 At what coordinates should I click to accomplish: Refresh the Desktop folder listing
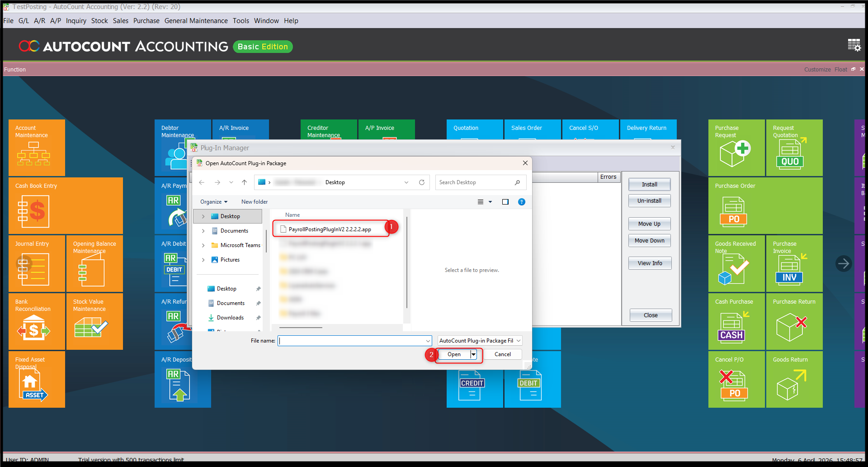click(x=422, y=182)
